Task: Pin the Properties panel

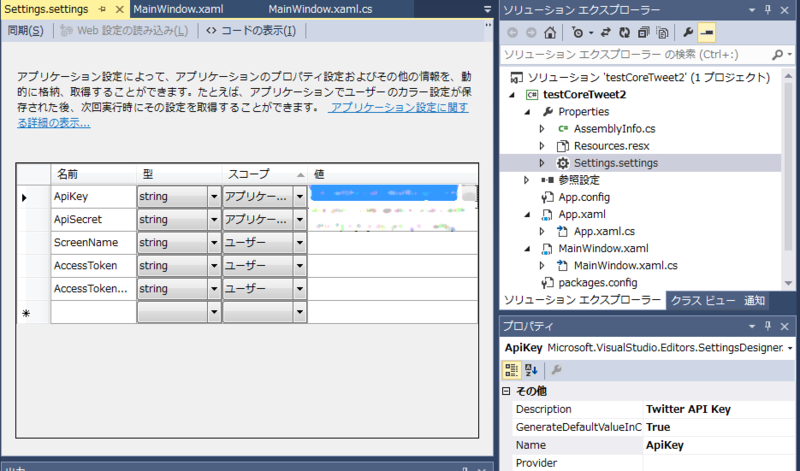Action: (x=768, y=326)
